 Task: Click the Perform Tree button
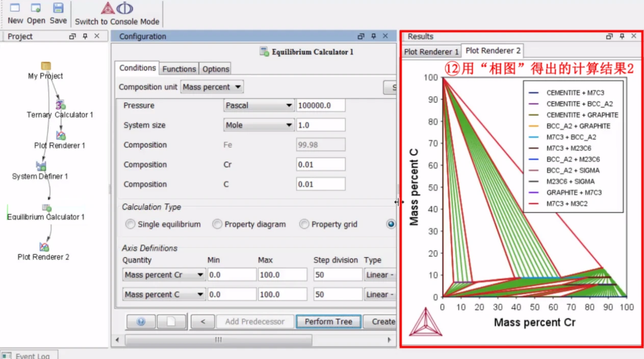pos(328,322)
